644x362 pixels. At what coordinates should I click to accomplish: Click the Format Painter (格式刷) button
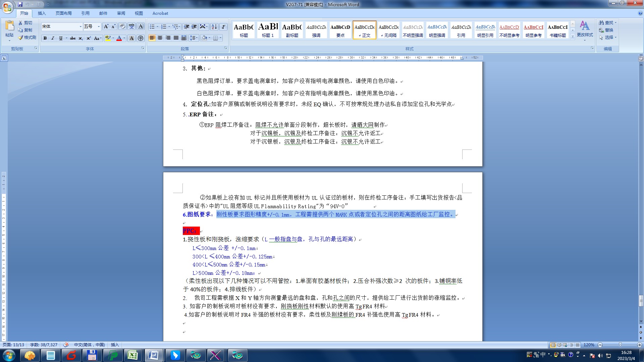click(x=27, y=38)
